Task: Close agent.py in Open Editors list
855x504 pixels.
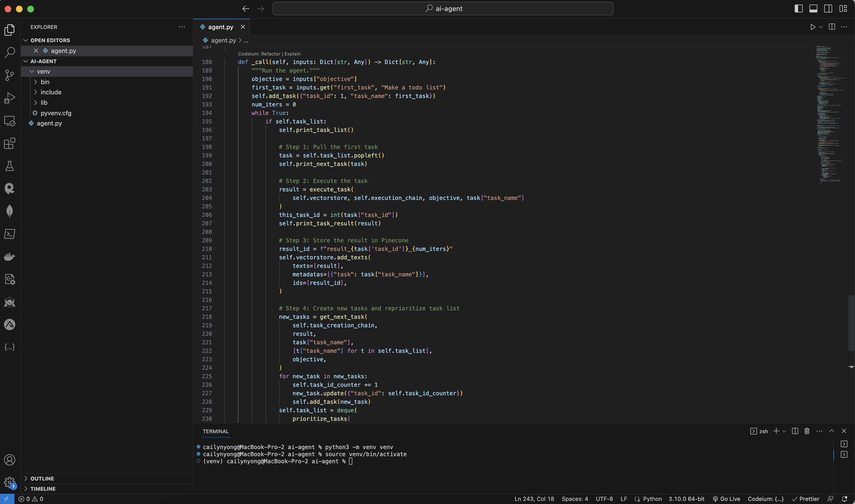Action: 36,51
